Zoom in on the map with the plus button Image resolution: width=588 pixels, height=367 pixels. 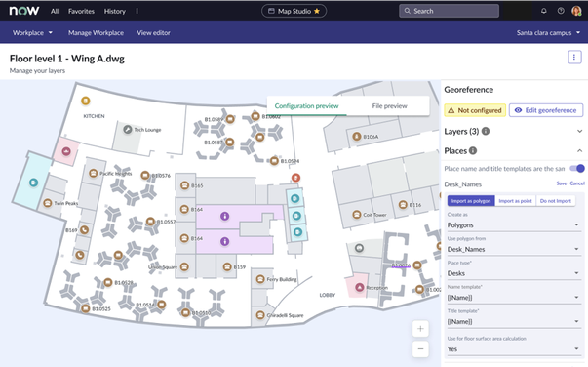click(420, 329)
